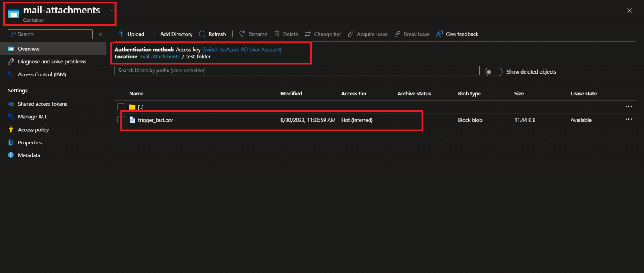Open the Give feedback option
644x273 pixels.
tap(457, 34)
